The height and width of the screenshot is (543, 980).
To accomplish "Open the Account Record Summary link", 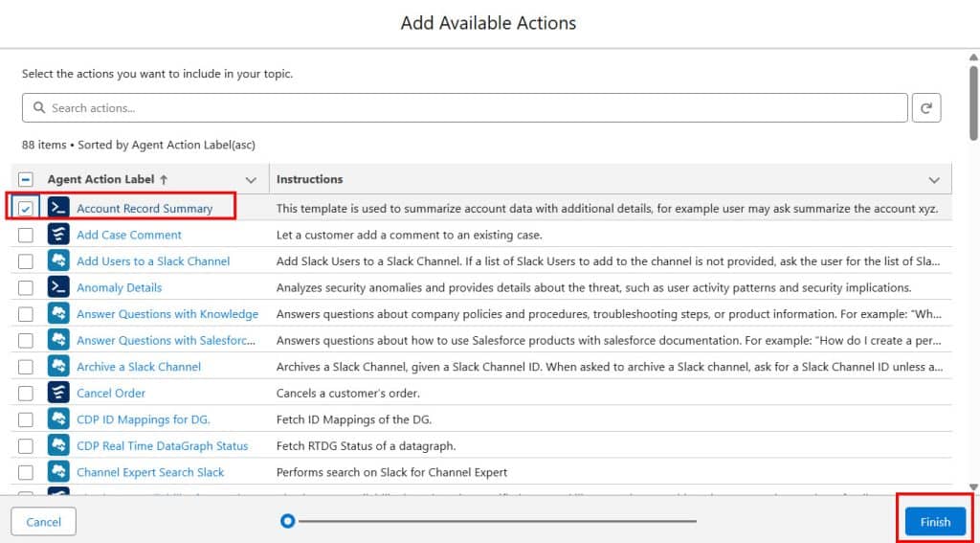I will [x=145, y=209].
